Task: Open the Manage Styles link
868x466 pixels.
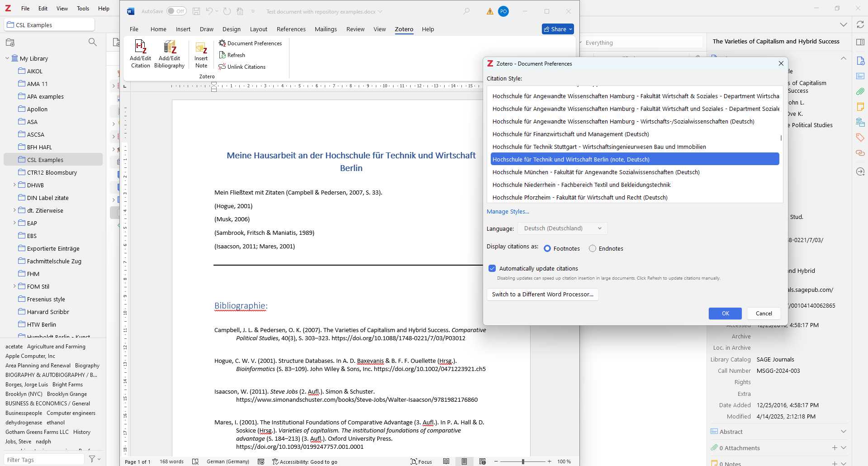Action: point(508,211)
